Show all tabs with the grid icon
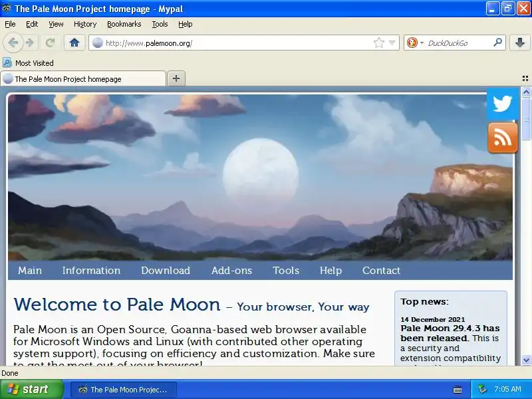Image resolution: width=532 pixels, height=399 pixels. (x=525, y=78)
